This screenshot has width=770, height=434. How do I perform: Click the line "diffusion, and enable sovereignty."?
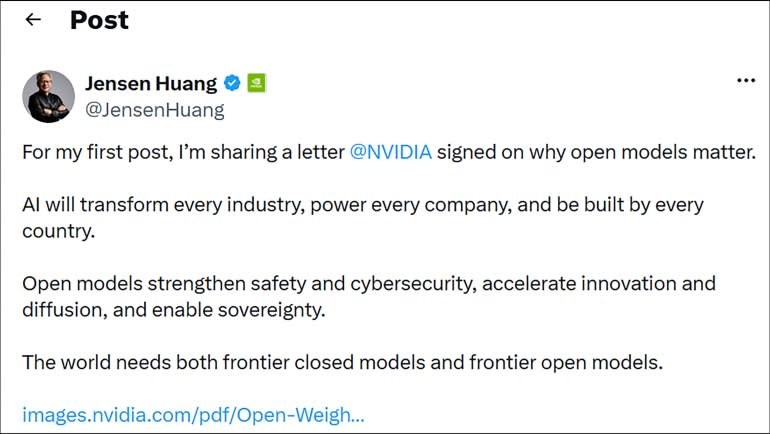[174, 310]
